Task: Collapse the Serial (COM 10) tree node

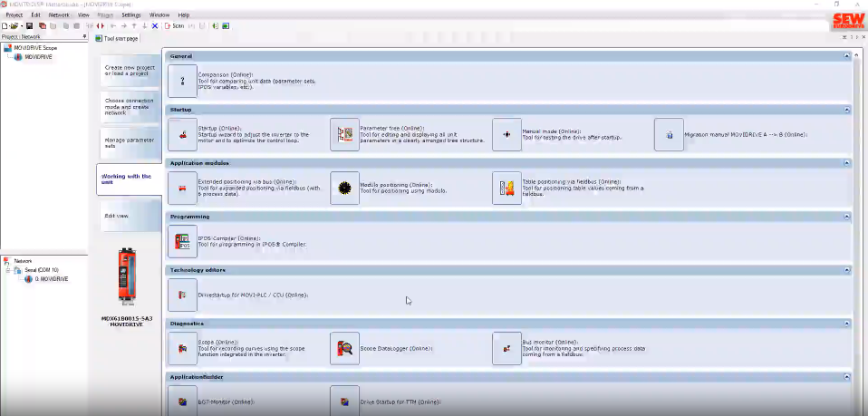Action: pos(8,269)
